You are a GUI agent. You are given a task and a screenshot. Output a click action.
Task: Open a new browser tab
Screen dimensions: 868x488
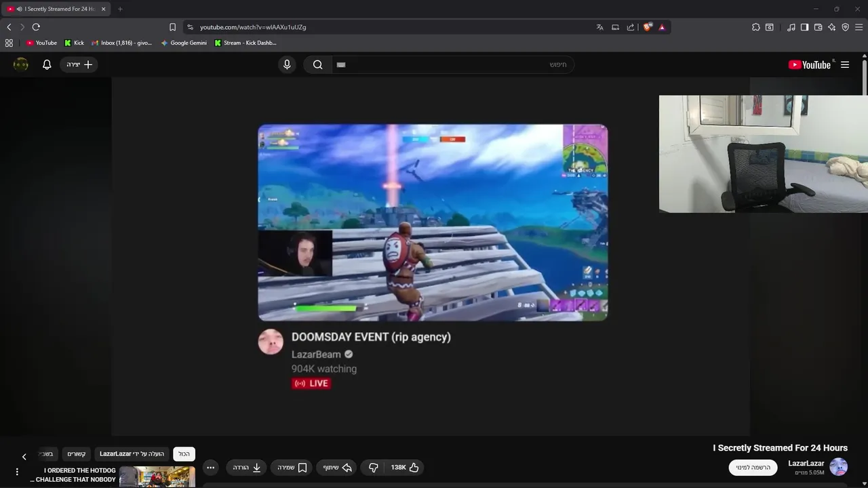click(120, 9)
